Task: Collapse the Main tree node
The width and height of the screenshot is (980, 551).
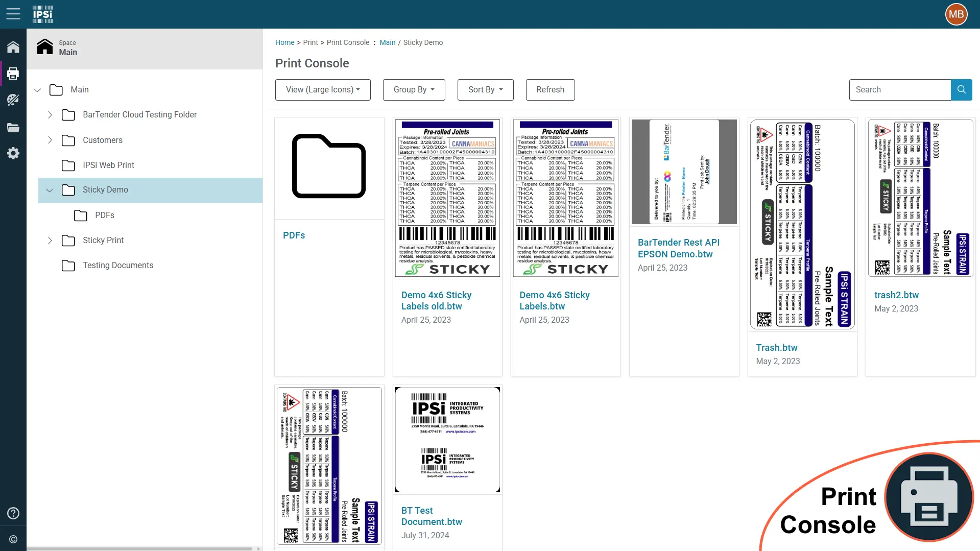Action: click(37, 90)
